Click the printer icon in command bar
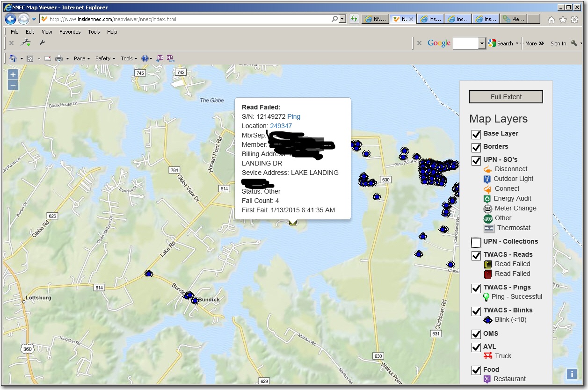 (x=59, y=58)
